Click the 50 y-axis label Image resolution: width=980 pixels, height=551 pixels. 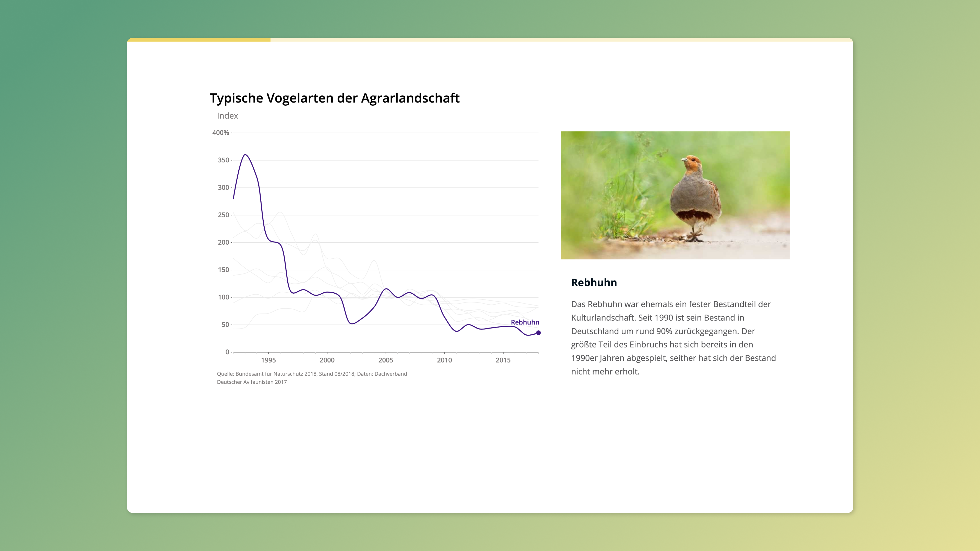coord(225,324)
